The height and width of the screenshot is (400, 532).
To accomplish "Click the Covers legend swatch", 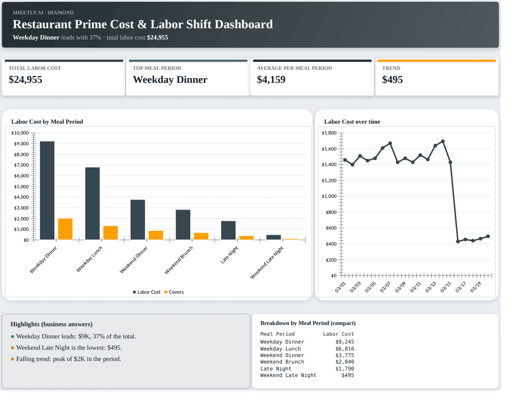I will pyautogui.click(x=166, y=292).
